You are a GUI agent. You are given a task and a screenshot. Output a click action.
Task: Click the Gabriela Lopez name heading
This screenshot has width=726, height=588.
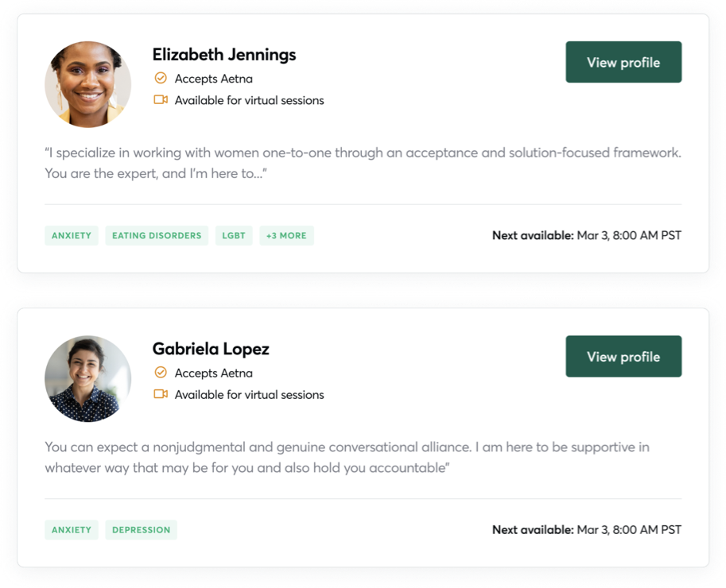click(211, 349)
